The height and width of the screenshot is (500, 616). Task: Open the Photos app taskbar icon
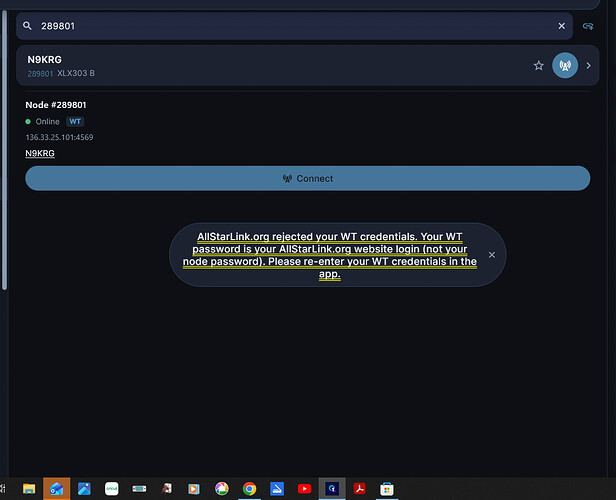[x=84, y=489]
